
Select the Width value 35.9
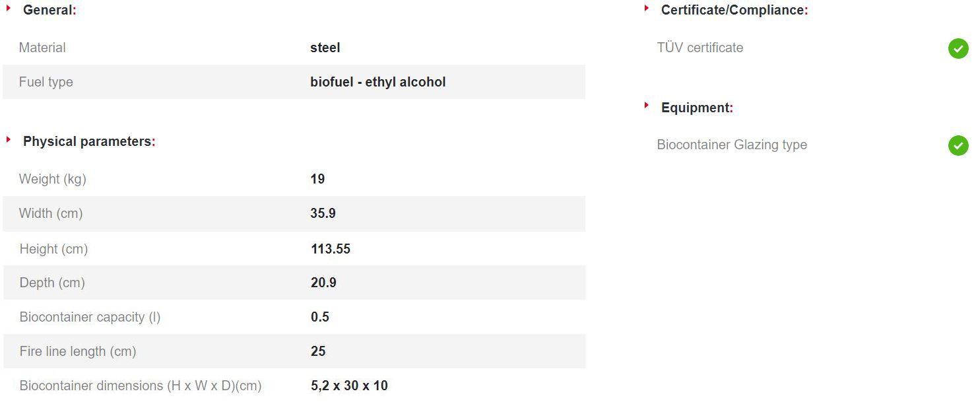click(324, 213)
